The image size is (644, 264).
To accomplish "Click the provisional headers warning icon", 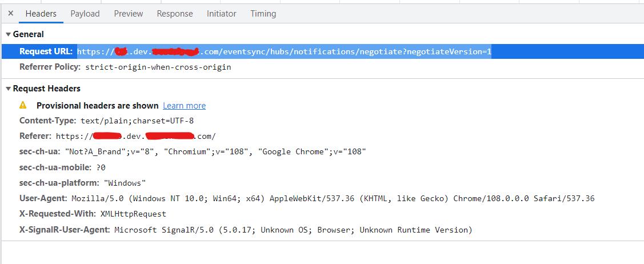I will pyautogui.click(x=23, y=105).
